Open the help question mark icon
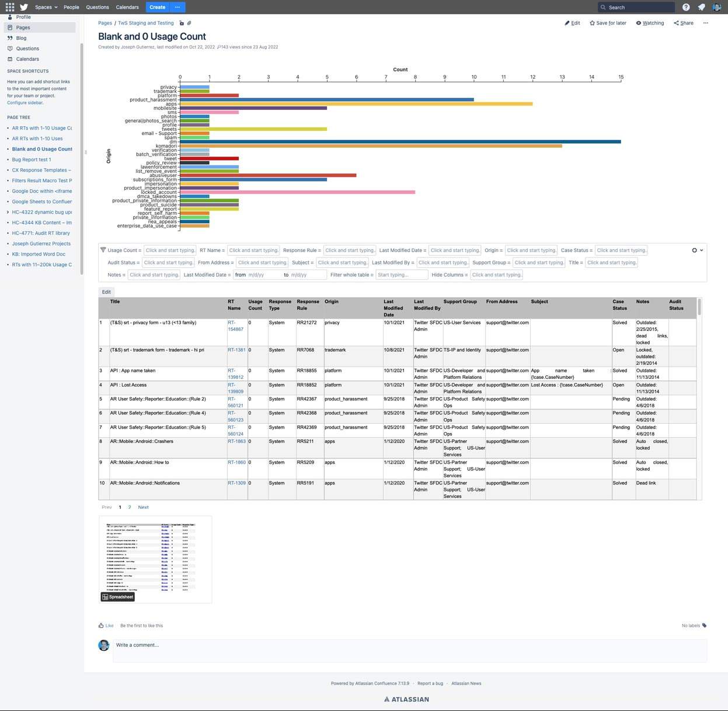This screenshot has height=711, width=728. point(686,7)
